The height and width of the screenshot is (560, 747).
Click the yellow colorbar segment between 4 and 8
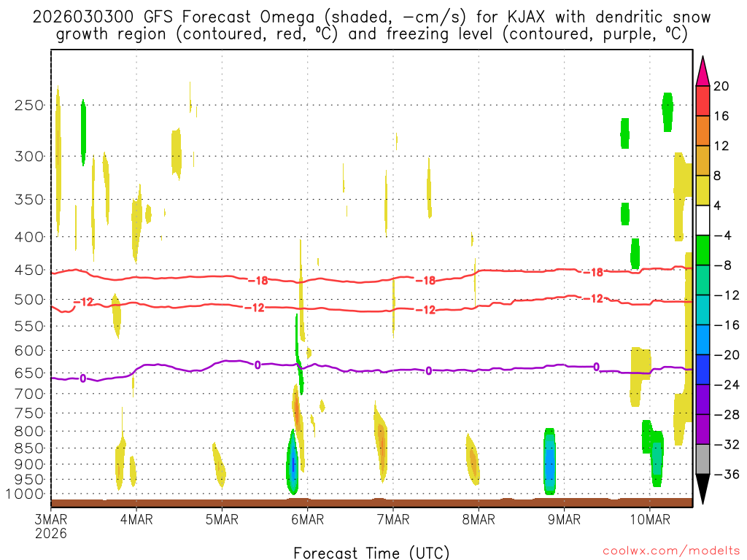click(x=703, y=190)
